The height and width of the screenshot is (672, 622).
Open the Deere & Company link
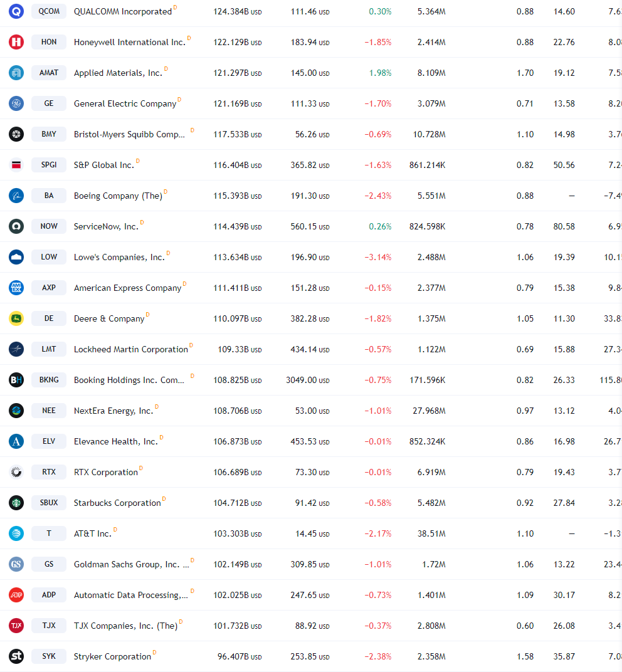[109, 318]
